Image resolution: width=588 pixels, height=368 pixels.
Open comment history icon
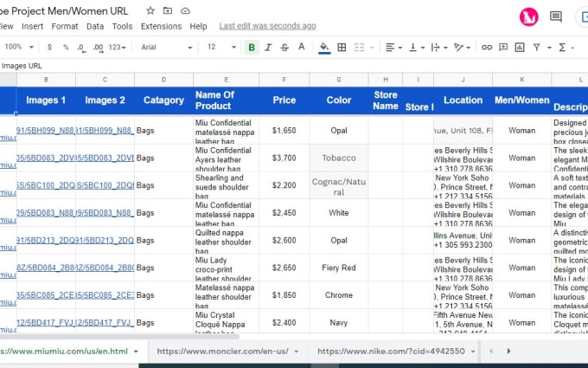coord(556,16)
